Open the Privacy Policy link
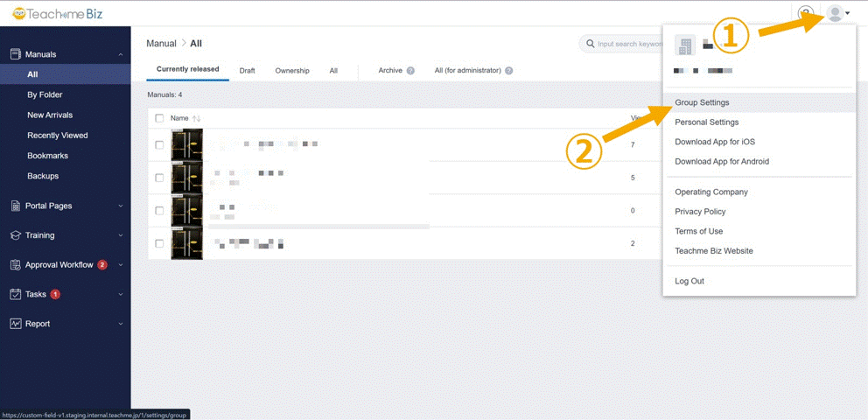868x420 pixels. click(700, 212)
